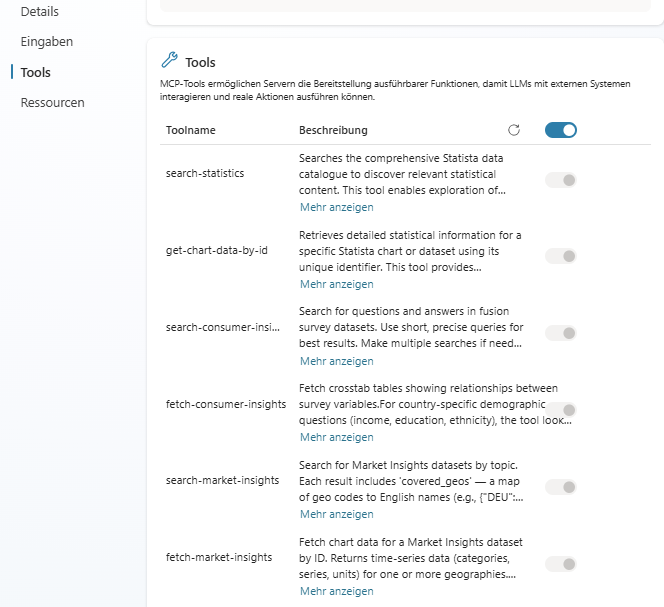Click the Toolname column header
The image size is (664, 607).
[191, 130]
